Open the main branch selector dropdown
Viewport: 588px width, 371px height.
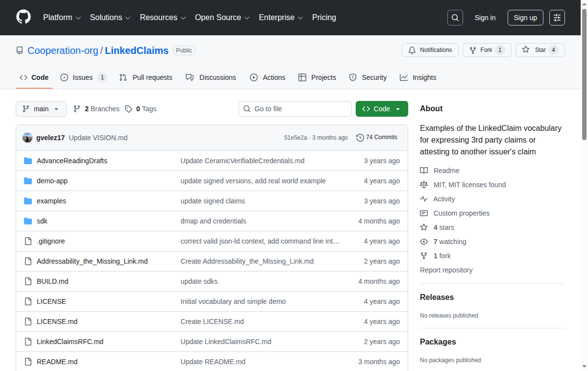[41, 109]
